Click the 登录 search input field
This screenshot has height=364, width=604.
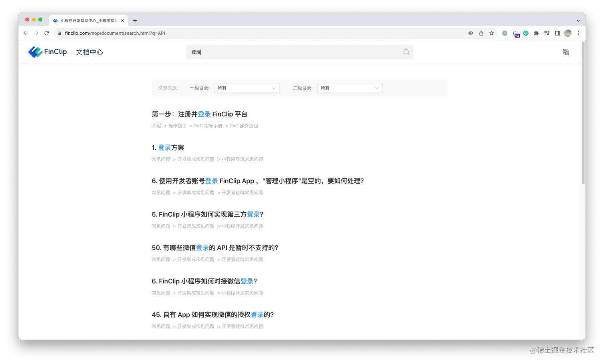coord(300,52)
